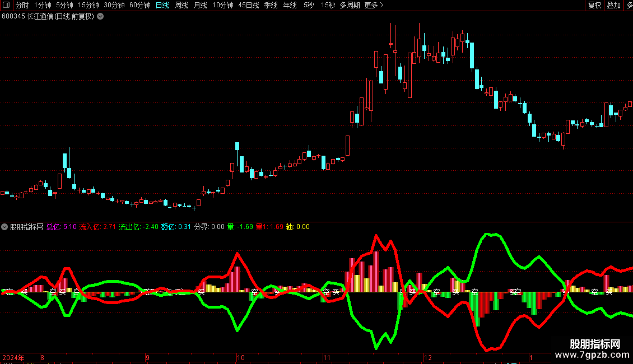Click the 复权 adjustment button
The height and width of the screenshot is (364, 633).
[x=595, y=5]
